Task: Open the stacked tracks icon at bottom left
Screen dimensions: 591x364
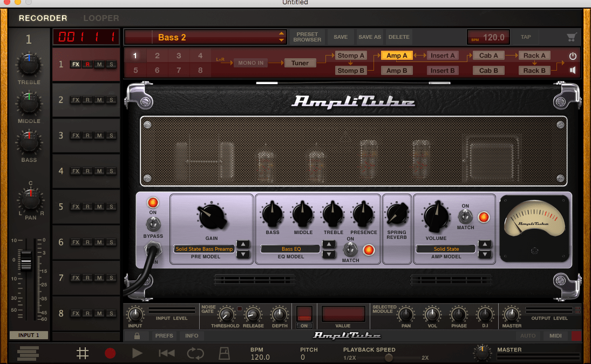Action: coord(28,353)
